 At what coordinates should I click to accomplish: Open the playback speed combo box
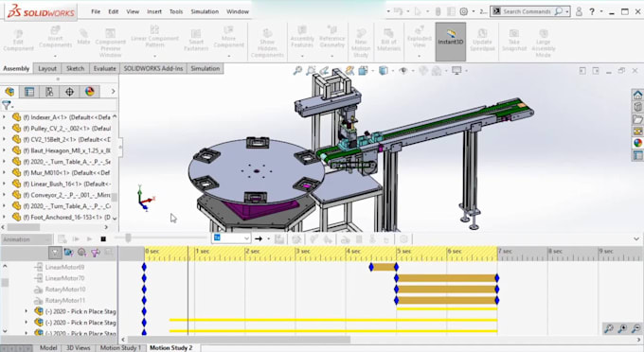231,238
